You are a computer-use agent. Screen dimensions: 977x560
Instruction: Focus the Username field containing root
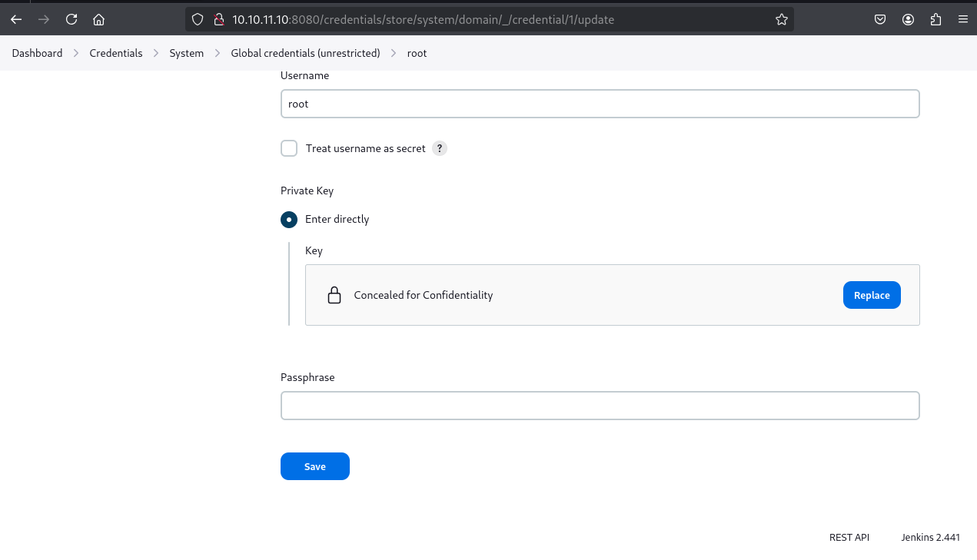(x=600, y=104)
